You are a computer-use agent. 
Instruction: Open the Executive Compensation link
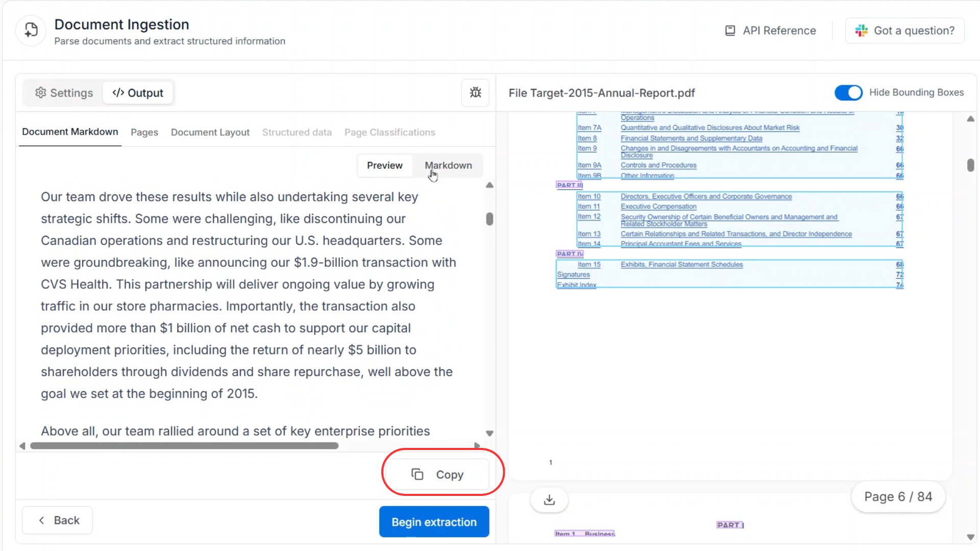coord(658,207)
